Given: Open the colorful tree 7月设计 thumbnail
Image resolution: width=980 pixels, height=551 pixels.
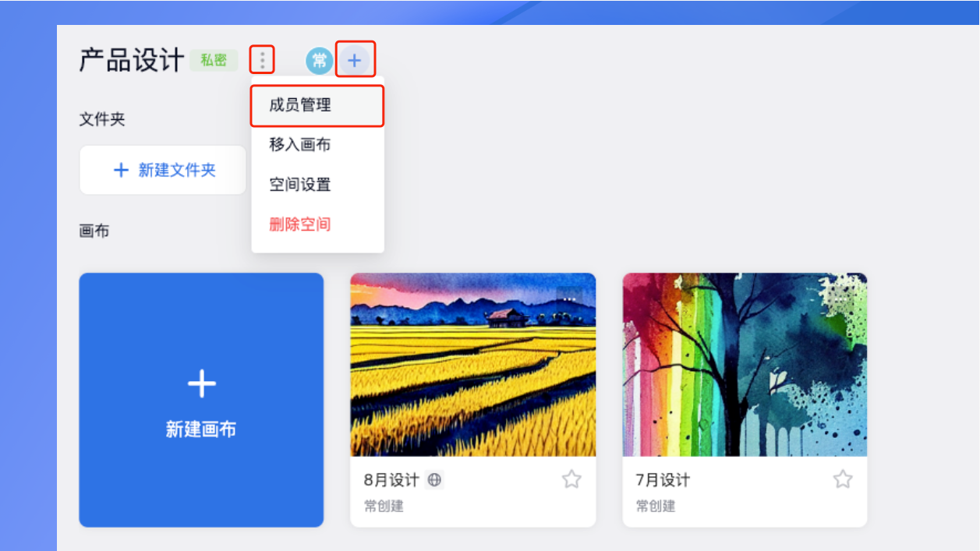Looking at the screenshot, I should (x=745, y=364).
